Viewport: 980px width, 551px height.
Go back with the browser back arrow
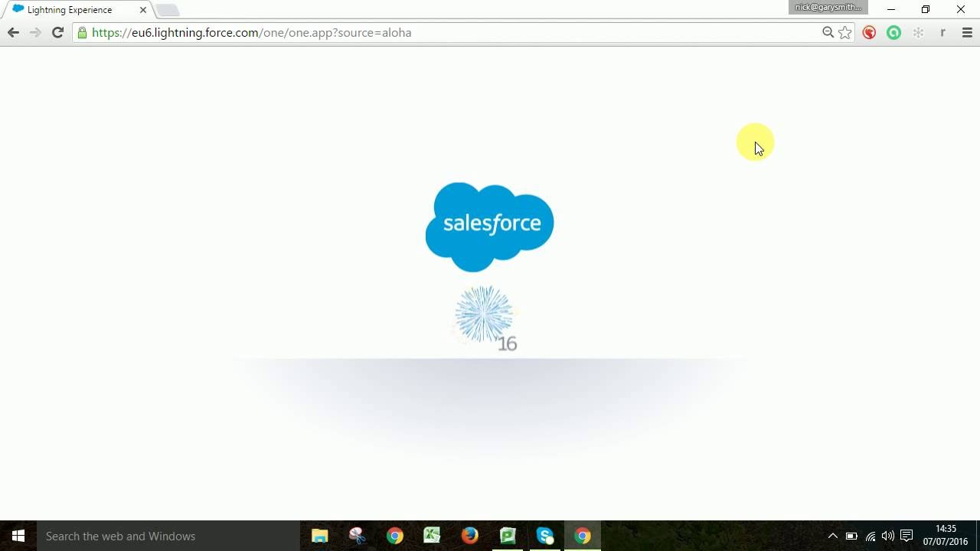click(13, 32)
